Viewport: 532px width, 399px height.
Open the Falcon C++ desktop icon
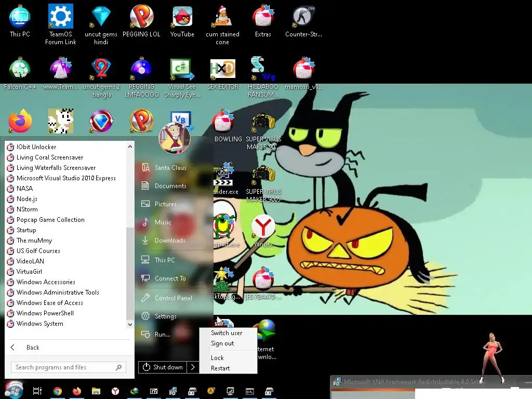20,73
